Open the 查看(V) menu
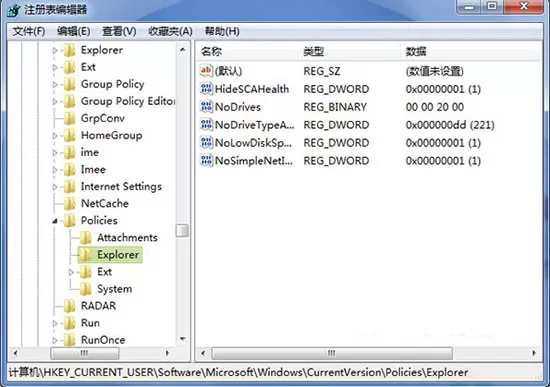The image size is (550, 387). tap(119, 32)
